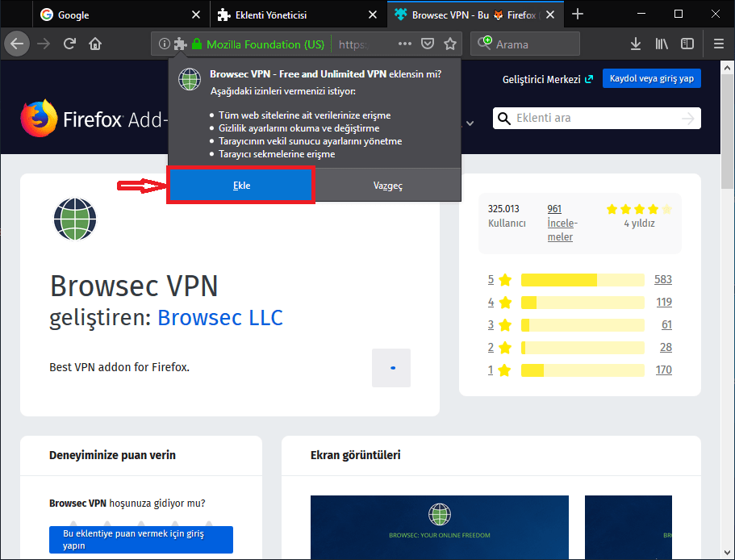735x560 pixels.
Task: Click the 1 star rating bar
Action: (583, 370)
